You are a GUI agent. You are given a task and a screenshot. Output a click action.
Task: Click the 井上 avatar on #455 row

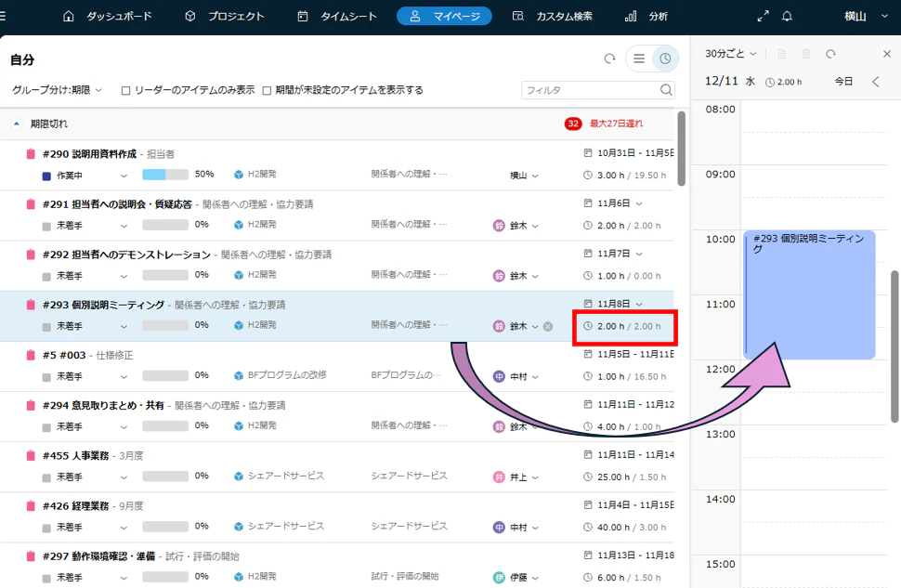coord(499,477)
